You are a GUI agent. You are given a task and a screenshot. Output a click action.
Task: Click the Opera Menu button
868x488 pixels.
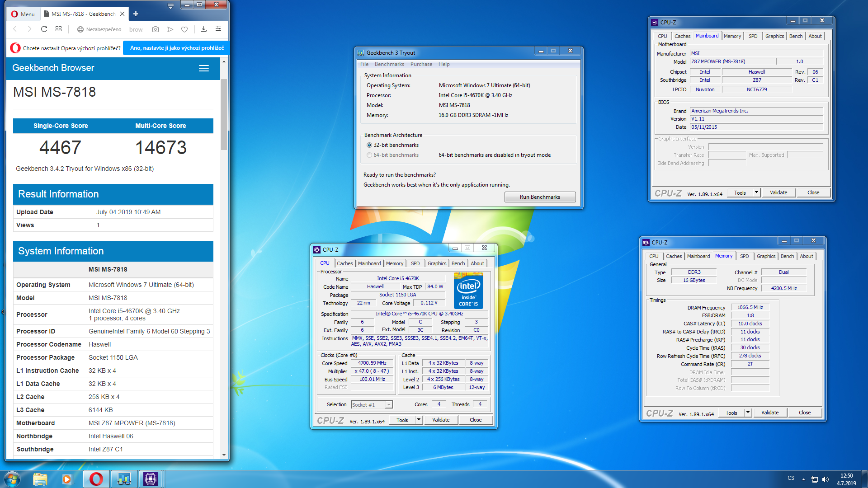pyautogui.click(x=23, y=14)
